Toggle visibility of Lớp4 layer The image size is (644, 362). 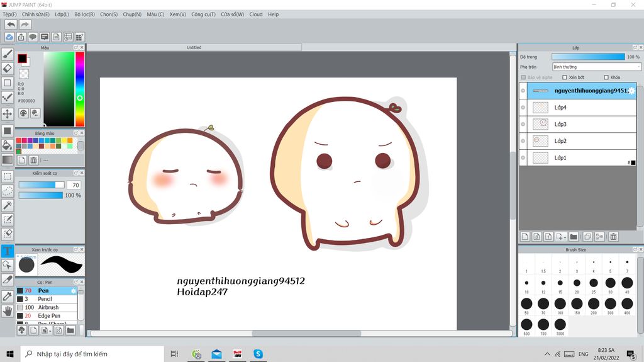tap(523, 108)
